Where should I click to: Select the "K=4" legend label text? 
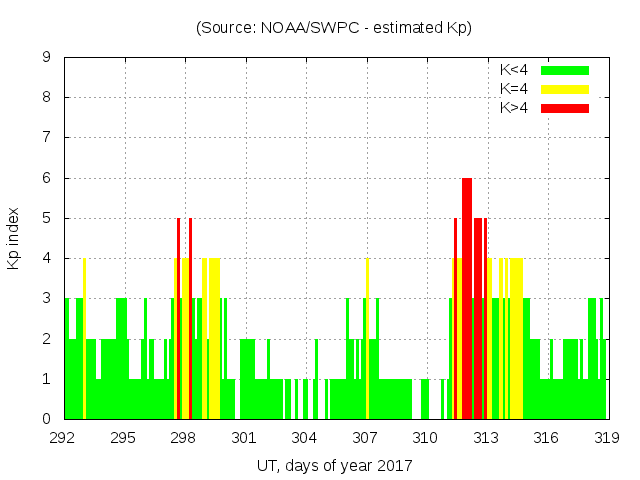coord(514,89)
